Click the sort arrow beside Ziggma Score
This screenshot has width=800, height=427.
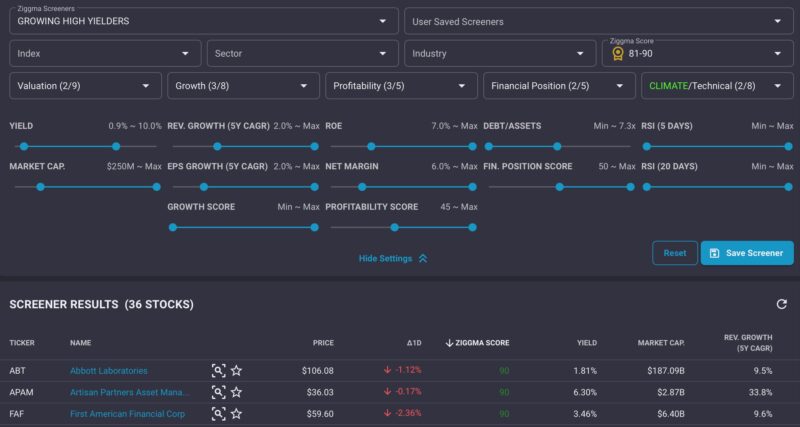449,343
